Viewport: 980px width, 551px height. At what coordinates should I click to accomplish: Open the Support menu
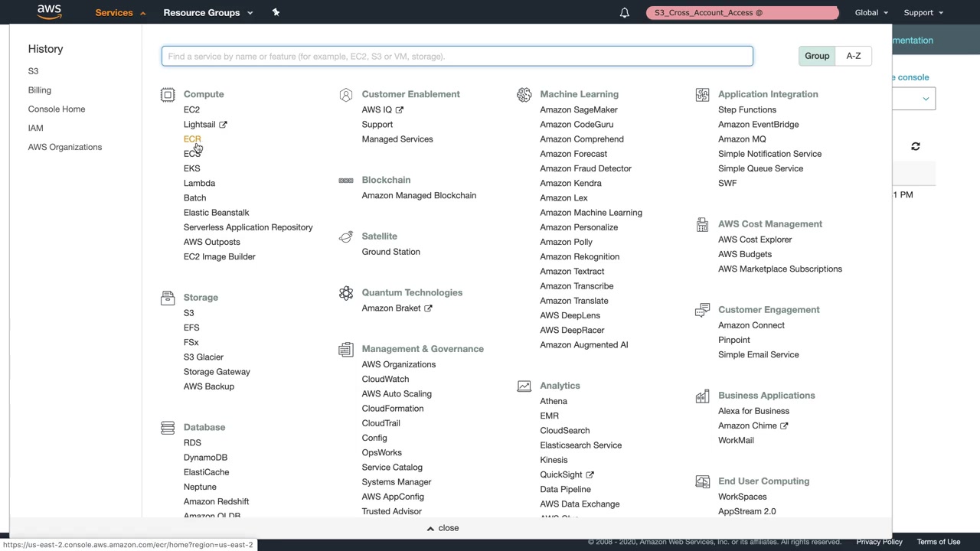(923, 12)
